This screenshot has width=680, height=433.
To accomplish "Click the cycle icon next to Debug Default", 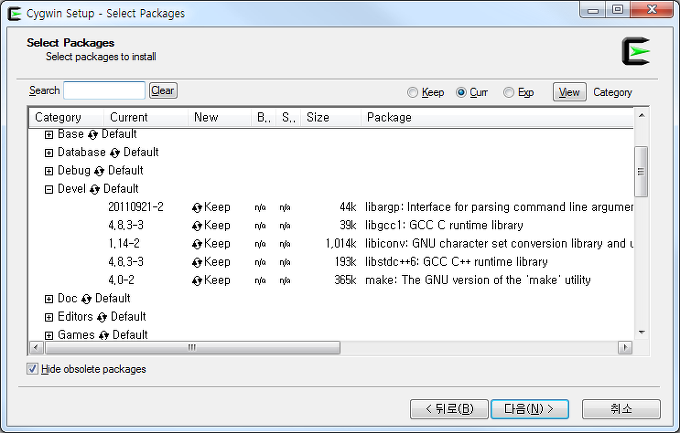I will [x=99, y=171].
